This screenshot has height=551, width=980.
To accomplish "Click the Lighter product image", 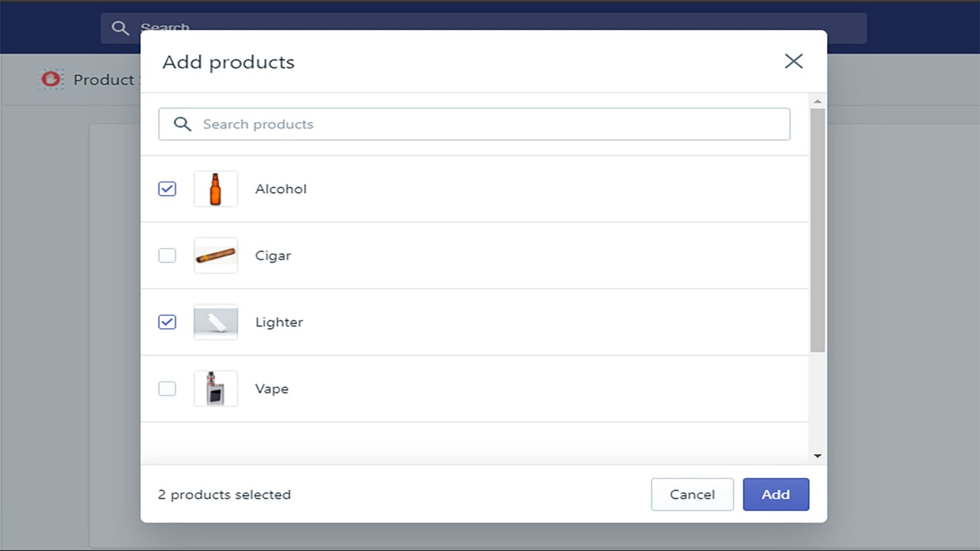I will [x=215, y=321].
